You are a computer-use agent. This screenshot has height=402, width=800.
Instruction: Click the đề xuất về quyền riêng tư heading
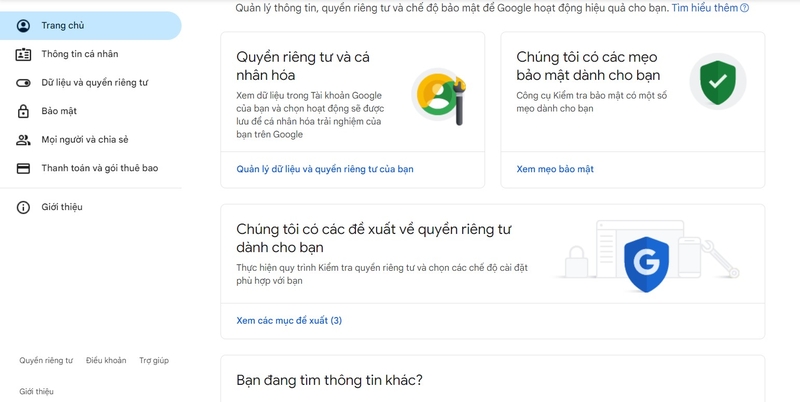(x=373, y=238)
